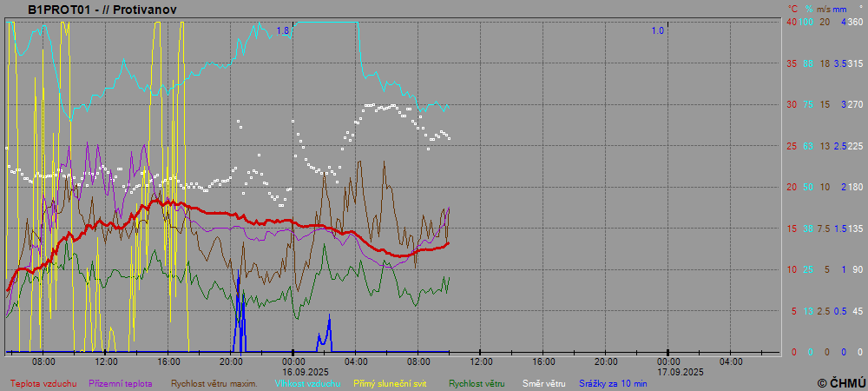Click the cyan 100 humidity axis value
This screenshot has height=391, width=868.
pos(806,23)
